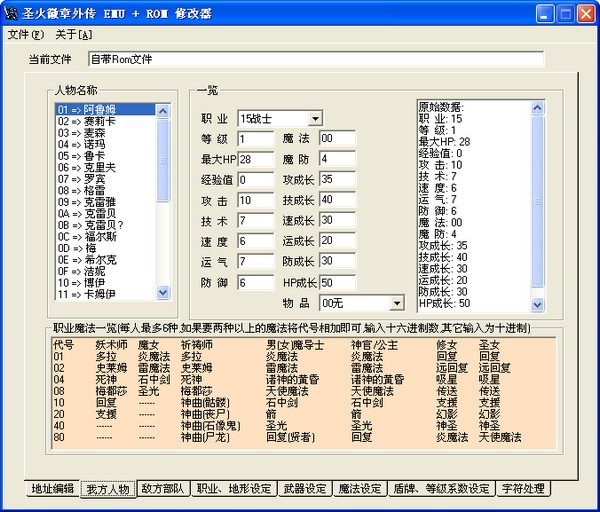The image size is (600, 512).
Task: Select character 0F => 洁妮
Action: click(106, 271)
